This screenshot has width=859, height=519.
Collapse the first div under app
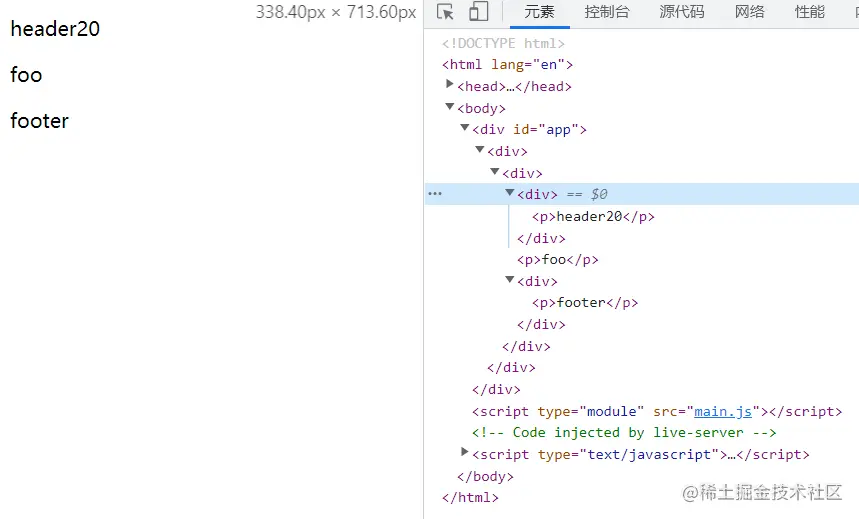click(x=480, y=149)
